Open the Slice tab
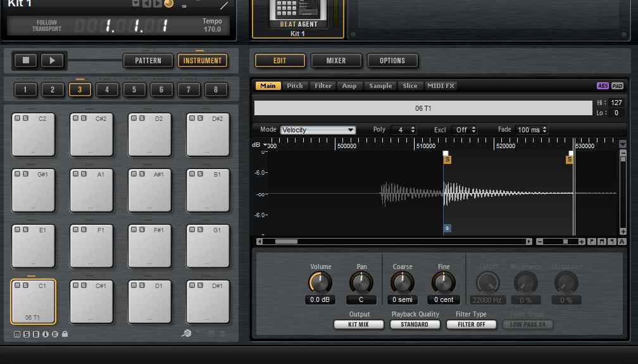Viewport: 638px width, 364px height. (410, 86)
